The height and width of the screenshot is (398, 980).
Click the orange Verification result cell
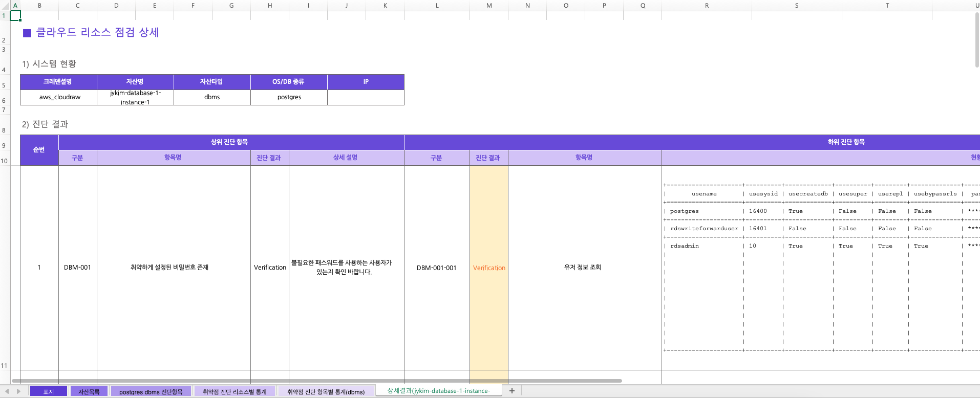[489, 268]
